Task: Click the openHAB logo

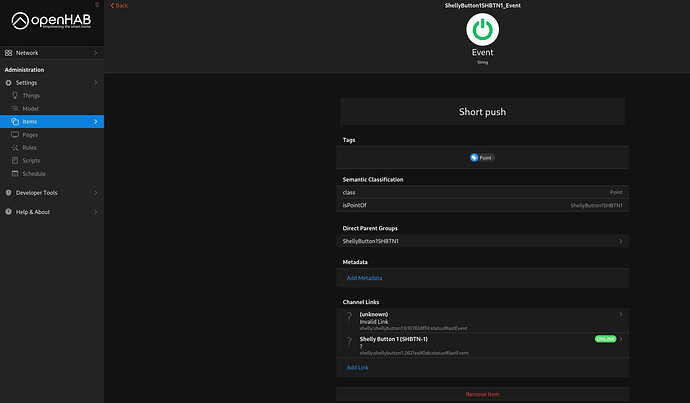Action: [x=51, y=21]
